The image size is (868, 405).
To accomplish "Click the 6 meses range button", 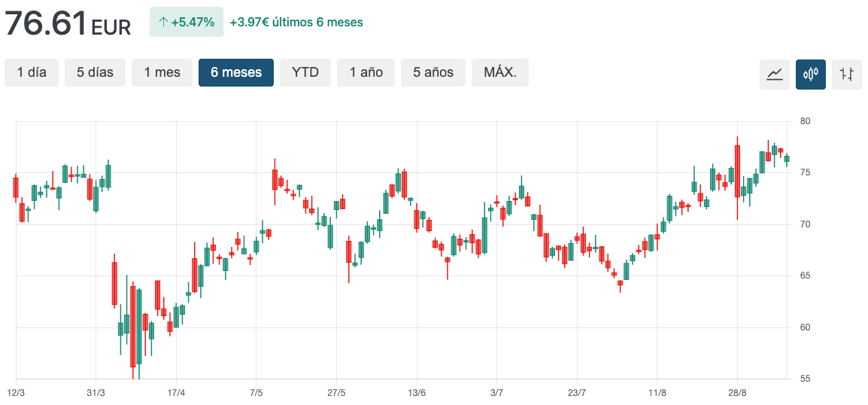I will click(236, 72).
